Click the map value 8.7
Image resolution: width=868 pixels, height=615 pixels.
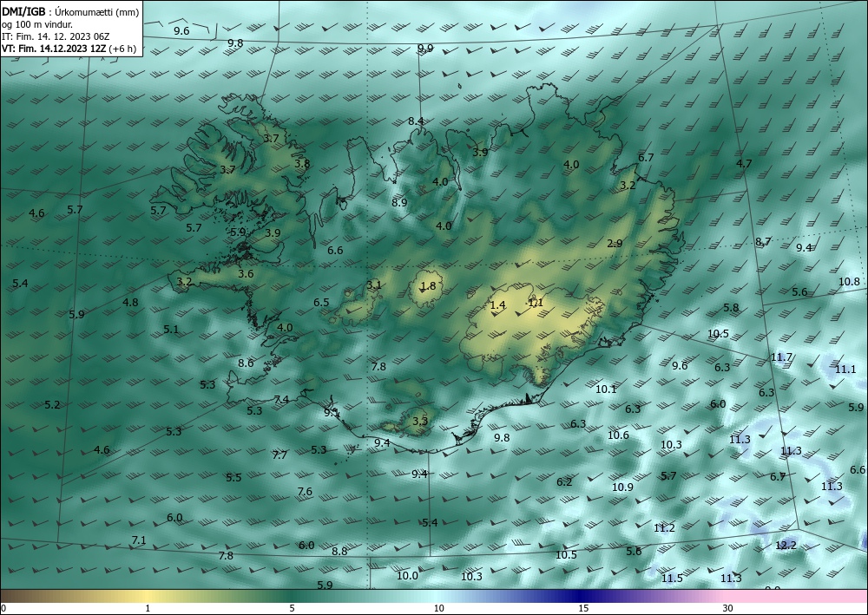click(763, 242)
